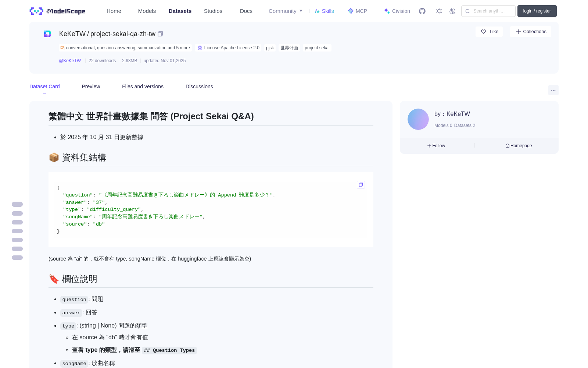Screen dimensions: 588x368
Task: Click the '## Question Types' code label
Action: click(169, 350)
